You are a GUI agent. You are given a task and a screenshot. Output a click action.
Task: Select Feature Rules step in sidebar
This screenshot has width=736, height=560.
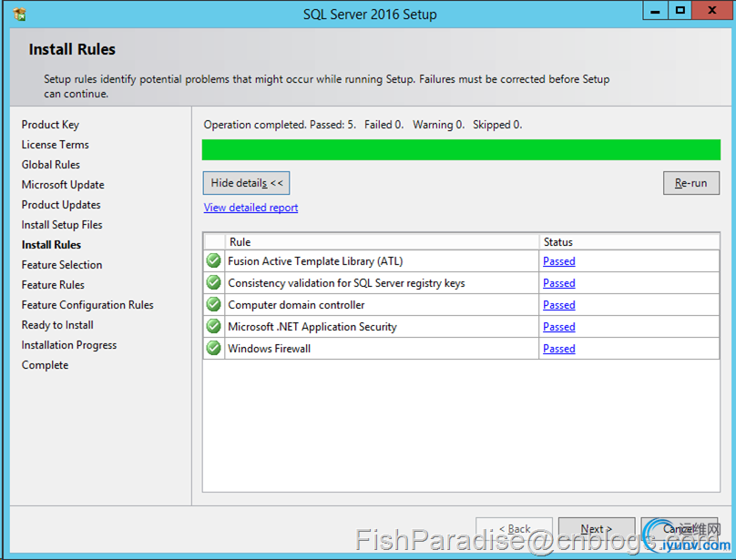point(53,285)
